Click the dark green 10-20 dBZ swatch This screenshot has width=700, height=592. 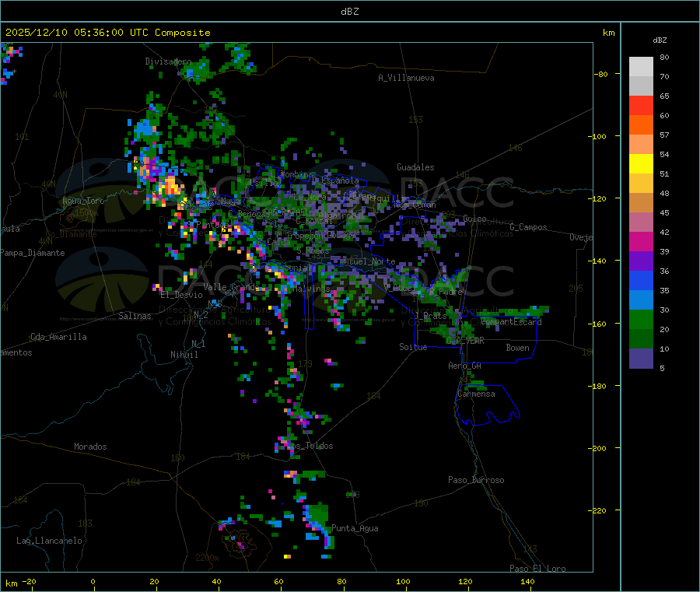(641, 339)
